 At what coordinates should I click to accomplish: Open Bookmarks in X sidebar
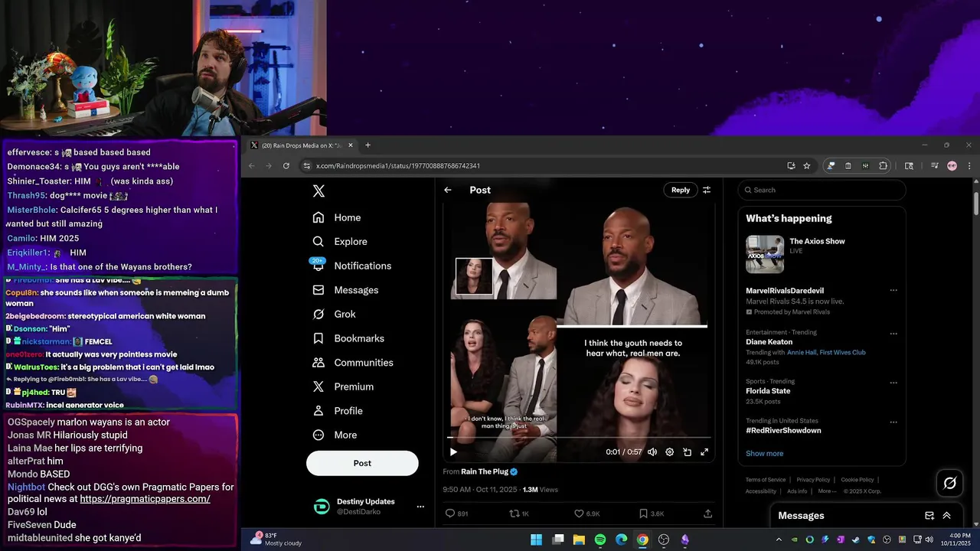pyautogui.click(x=348, y=338)
